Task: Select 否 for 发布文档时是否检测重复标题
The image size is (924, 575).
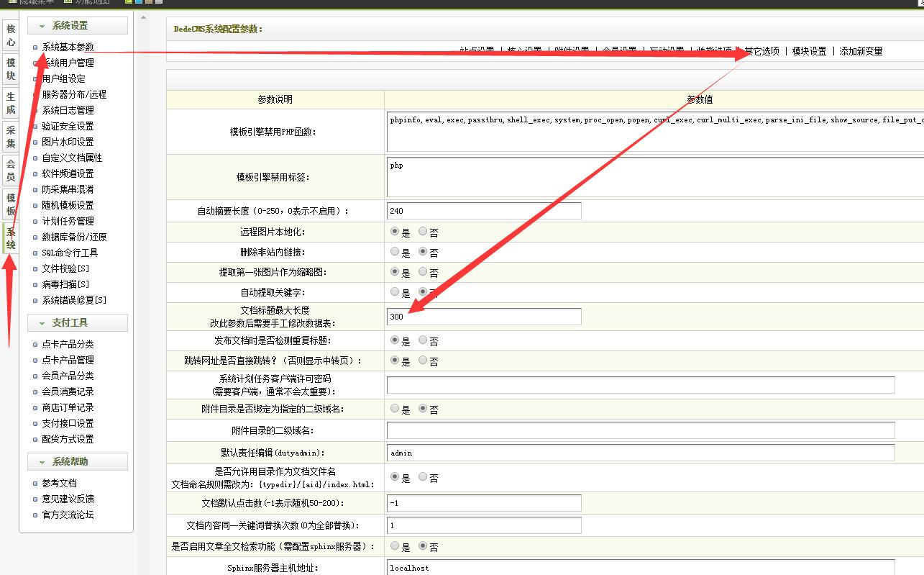Action: tap(423, 340)
